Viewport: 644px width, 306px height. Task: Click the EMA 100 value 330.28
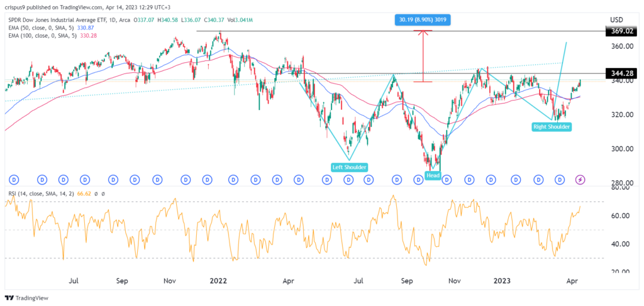pyautogui.click(x=88, y=36)
